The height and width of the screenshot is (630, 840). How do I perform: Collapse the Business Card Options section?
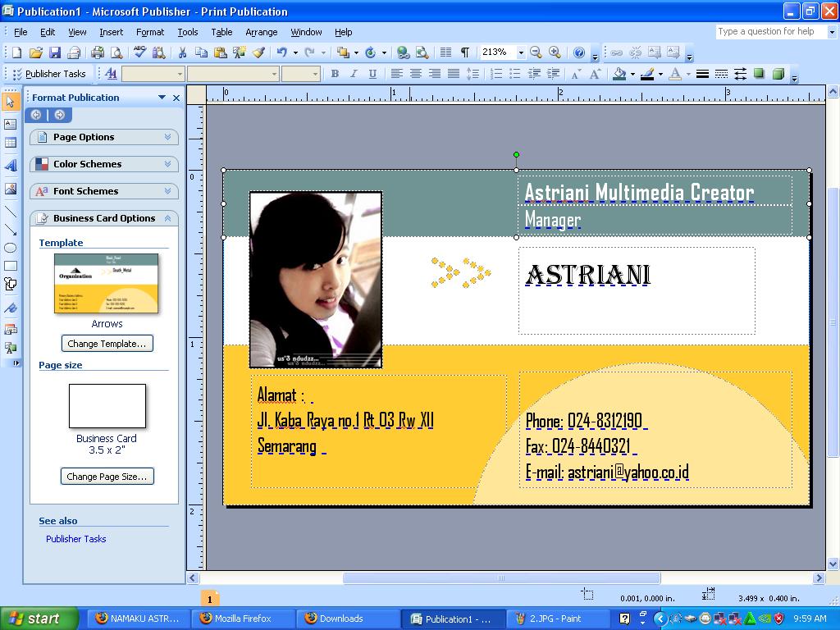[x=104, y=218]
